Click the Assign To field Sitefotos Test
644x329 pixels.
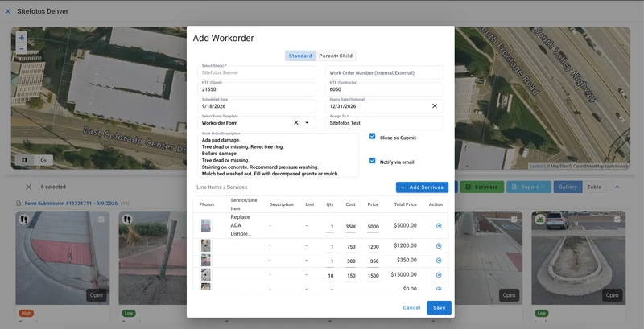click(385, 123)
